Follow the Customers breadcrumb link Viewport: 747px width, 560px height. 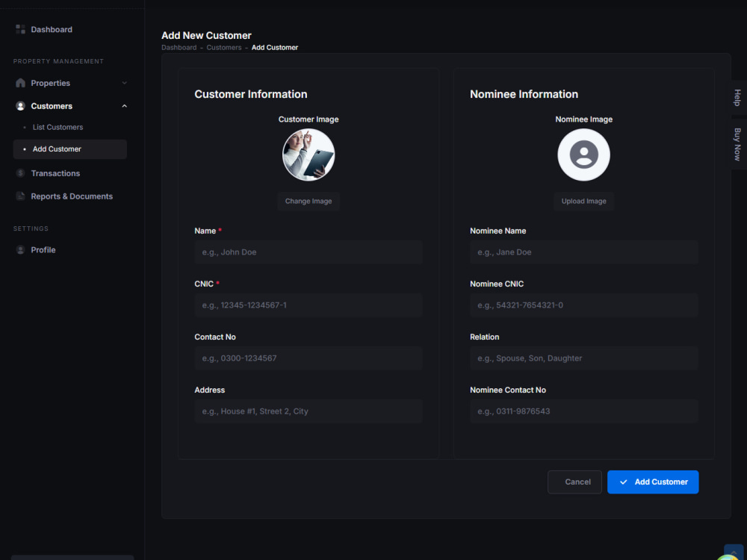pos(224,48)
